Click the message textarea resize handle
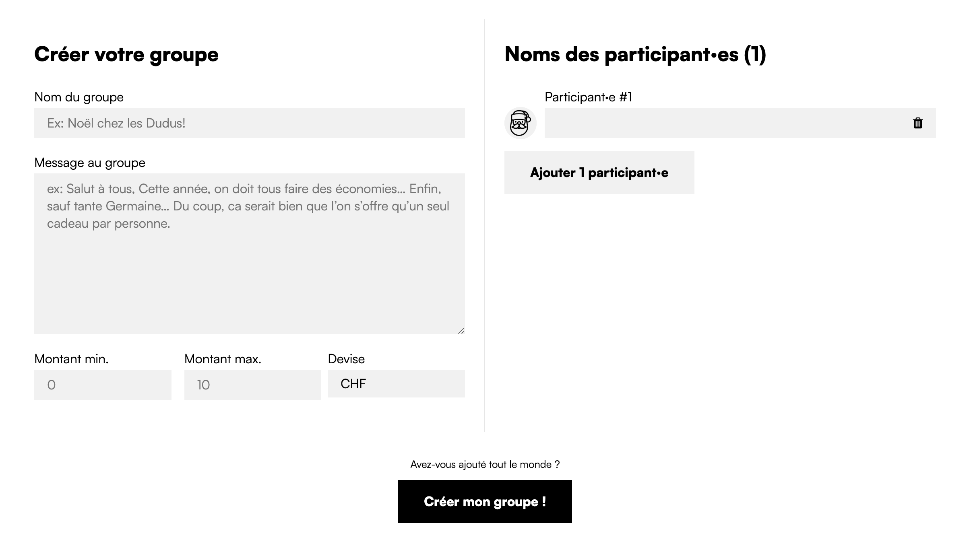This screenshot has width=971, height=560. click(461, 331)
